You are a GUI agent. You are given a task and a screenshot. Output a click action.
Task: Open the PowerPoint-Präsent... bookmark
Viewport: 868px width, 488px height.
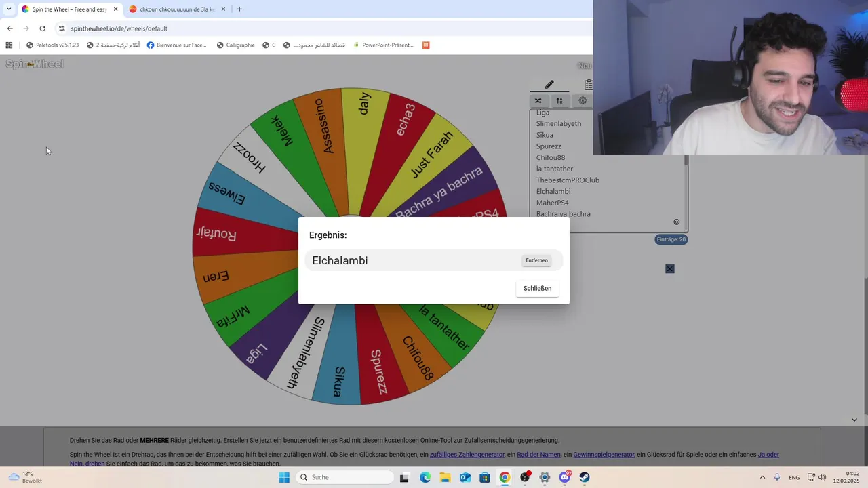pyautogui.click(x=382, y=45)
